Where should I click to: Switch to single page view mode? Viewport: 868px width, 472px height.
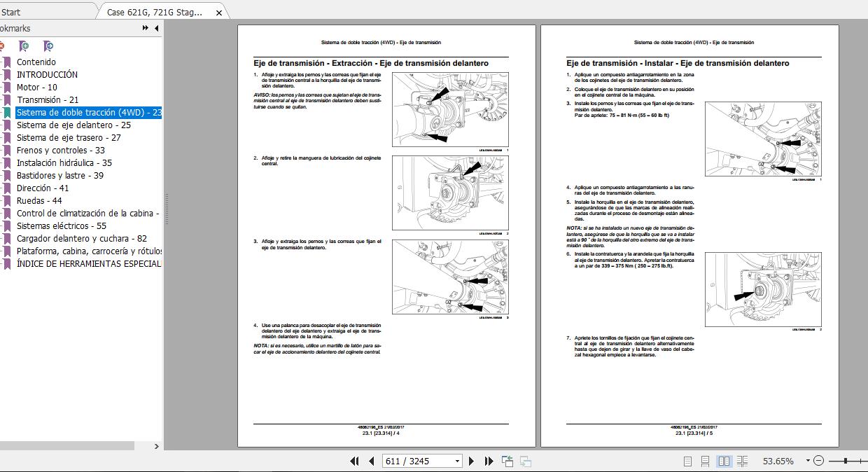click(689, 461)
